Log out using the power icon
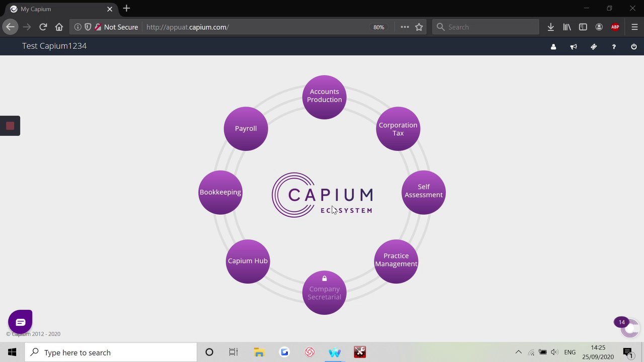The height and width of the screenshot is (362, 644). 634,47
